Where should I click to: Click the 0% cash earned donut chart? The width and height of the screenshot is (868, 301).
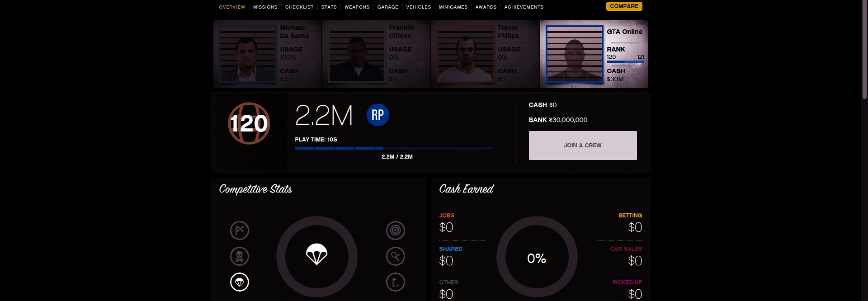[x=537, y=257]
